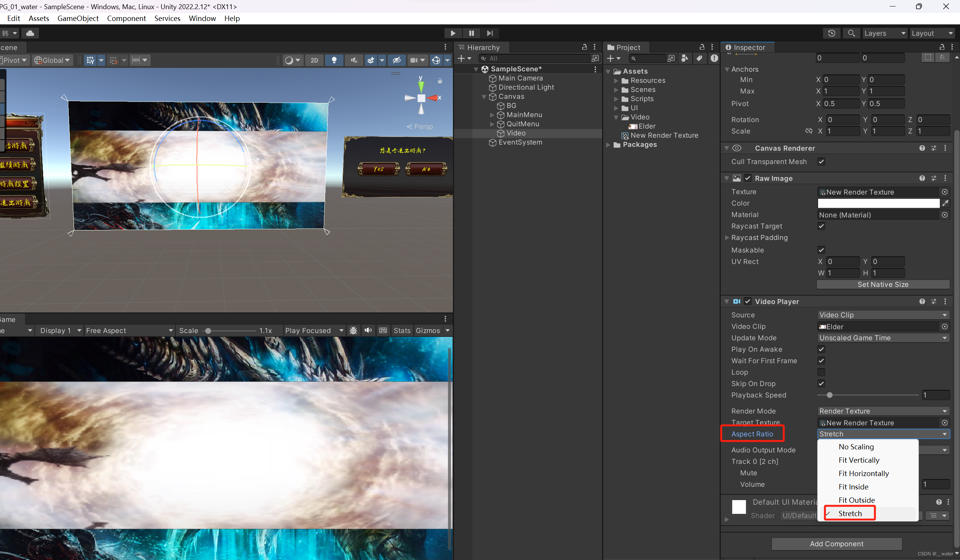Toggle the Game view bug debug icon
The image size is (960, 560).
coord(353,330)
